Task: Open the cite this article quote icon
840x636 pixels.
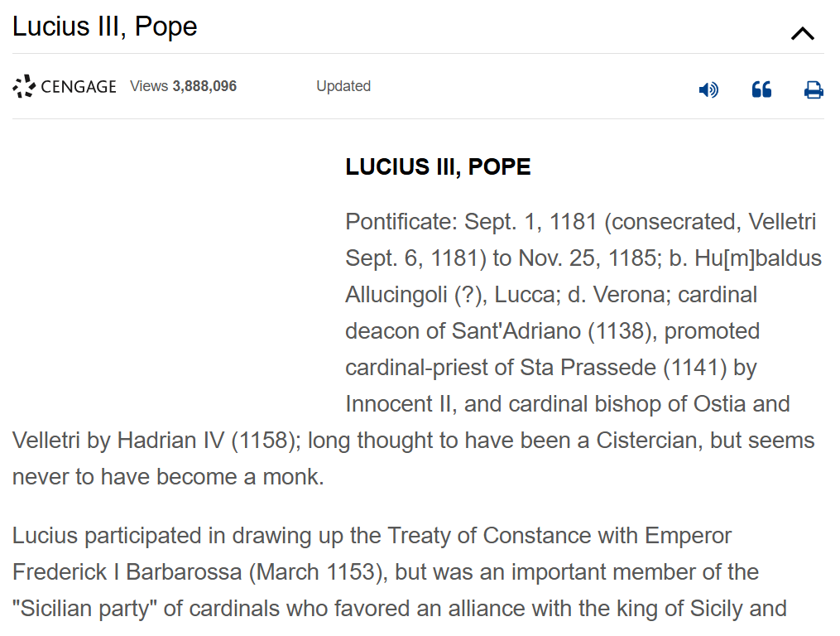Action: [x=761, y=89]
